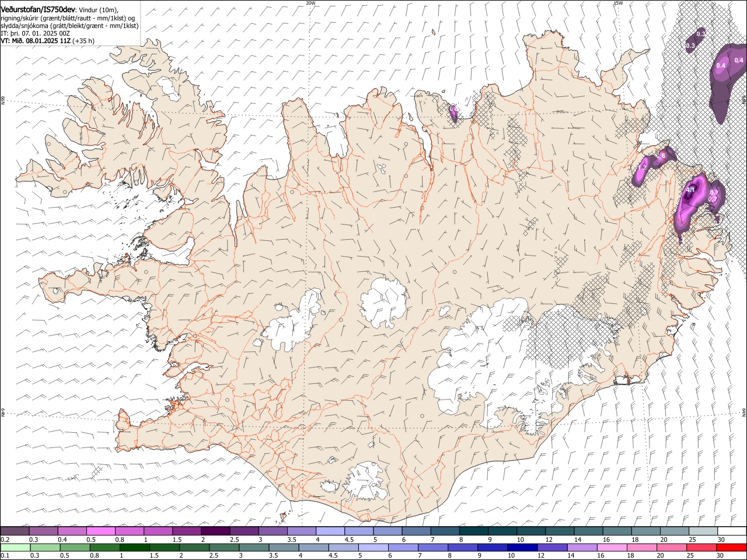This screenshot has height=560, width=747.
Task: Pick lower legend light pink swatch 16 to 18
Action: [x=611, y=547]
